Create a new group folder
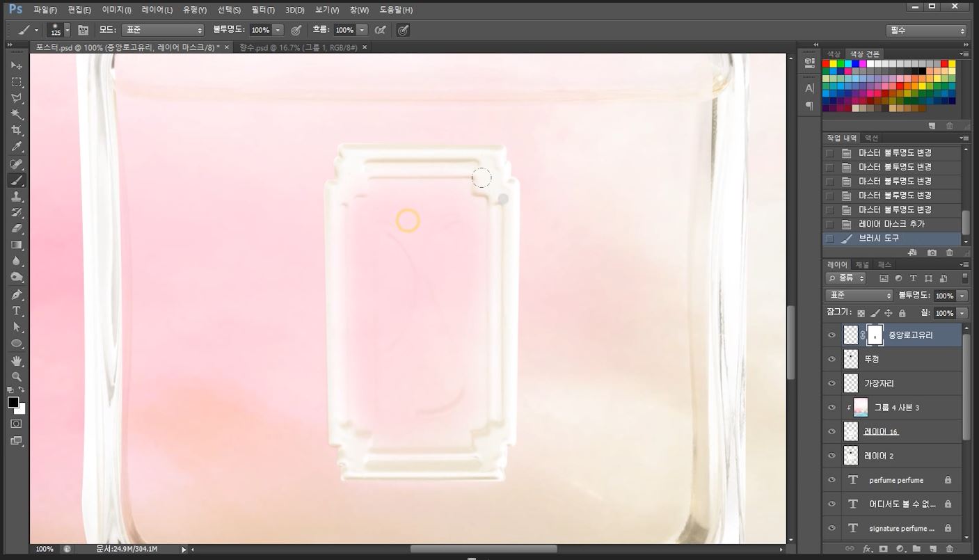 tap(916, 549)
